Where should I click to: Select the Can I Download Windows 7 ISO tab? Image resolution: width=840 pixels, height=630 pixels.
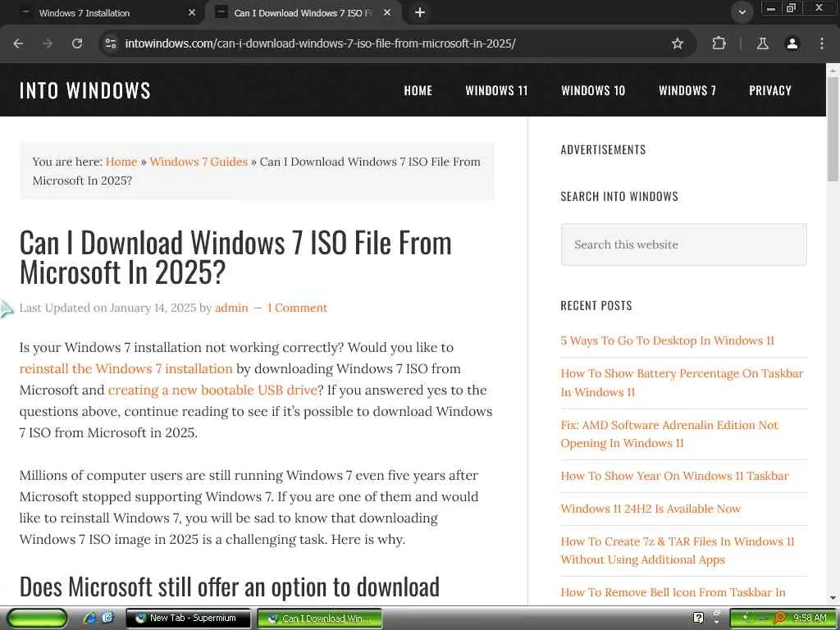pyautogui.click(x=303, y=13)
